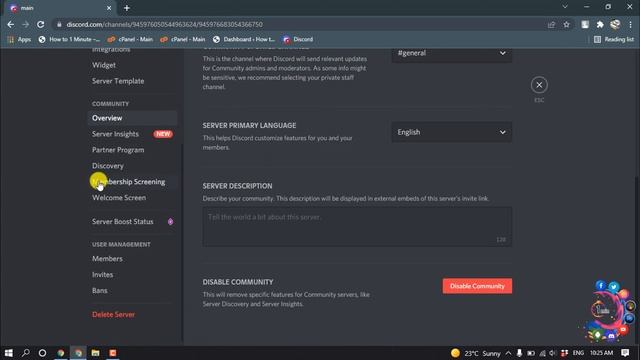Click the ENG language indicator
Viewport: 640px width, 360px height.
(578, 353)
